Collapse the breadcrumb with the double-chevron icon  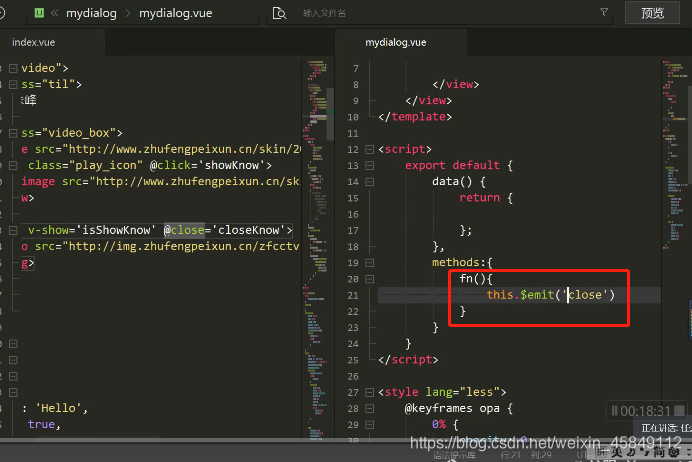[55, 13]
